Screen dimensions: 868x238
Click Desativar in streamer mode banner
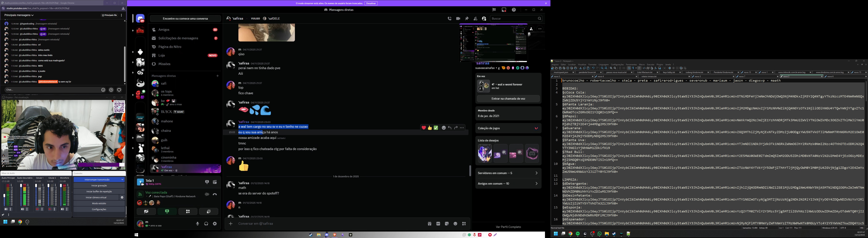point(371,3)
